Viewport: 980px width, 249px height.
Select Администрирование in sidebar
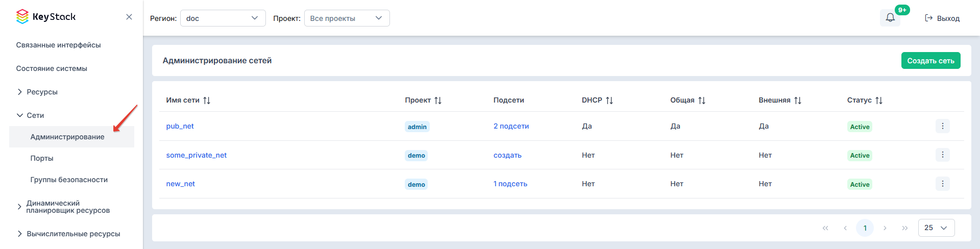[71, 137]
